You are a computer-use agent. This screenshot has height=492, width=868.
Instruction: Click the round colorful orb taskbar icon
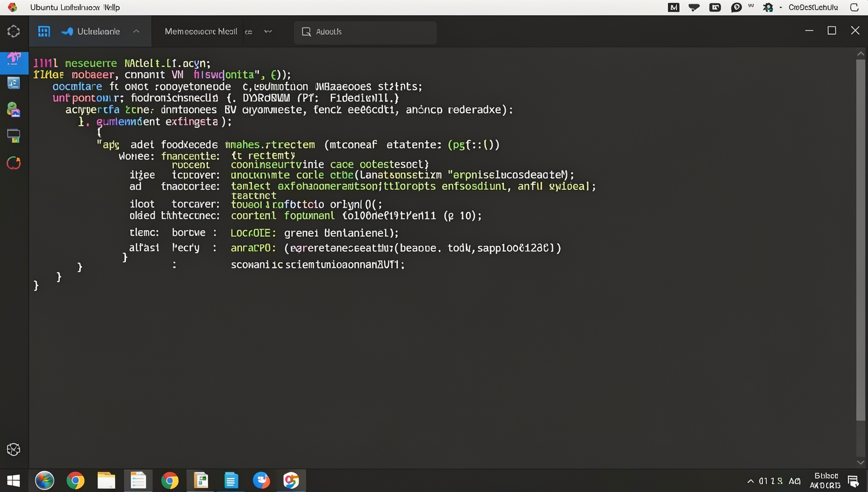click(x=44, y=481)
